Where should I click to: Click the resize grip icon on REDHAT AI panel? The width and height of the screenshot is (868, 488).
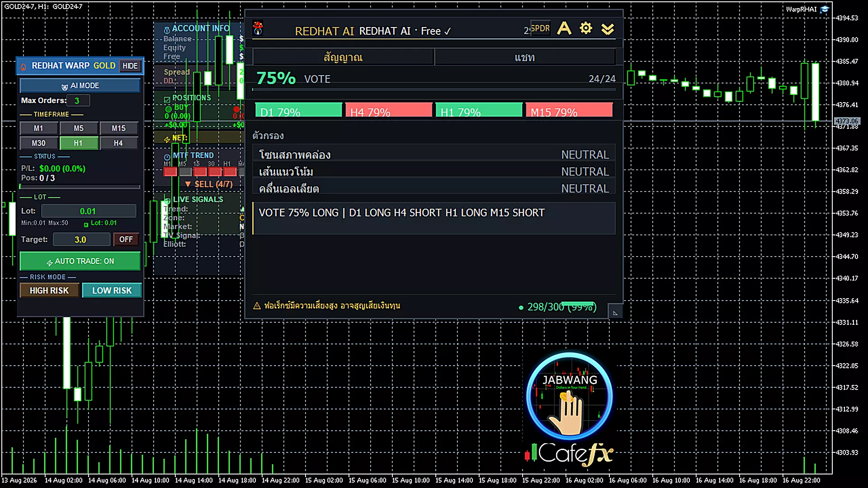[x=615, y=312]
